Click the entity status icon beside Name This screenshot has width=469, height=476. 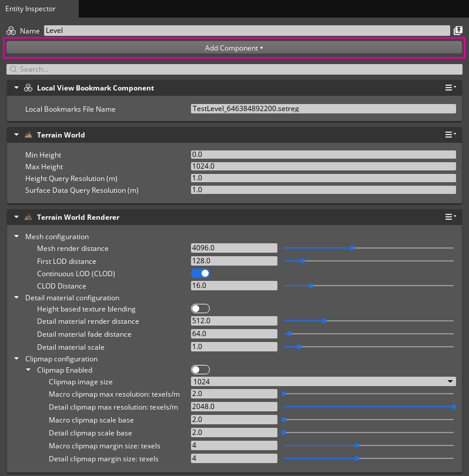click(10, 30)
